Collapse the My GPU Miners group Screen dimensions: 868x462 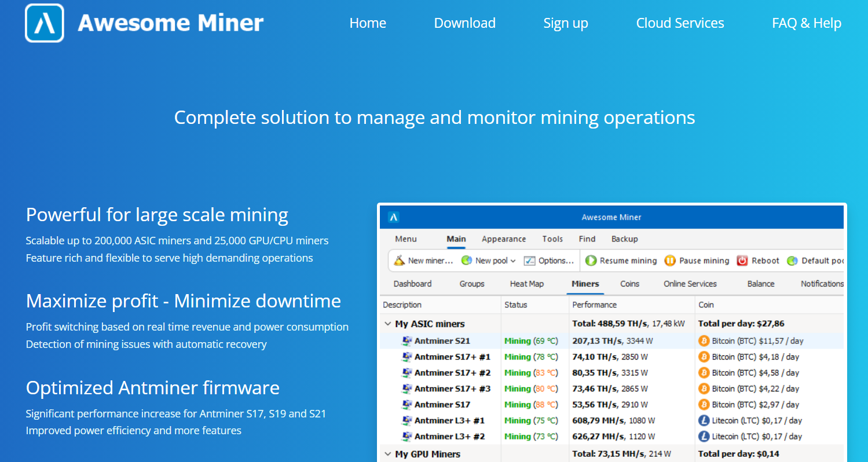click(388, 454)
